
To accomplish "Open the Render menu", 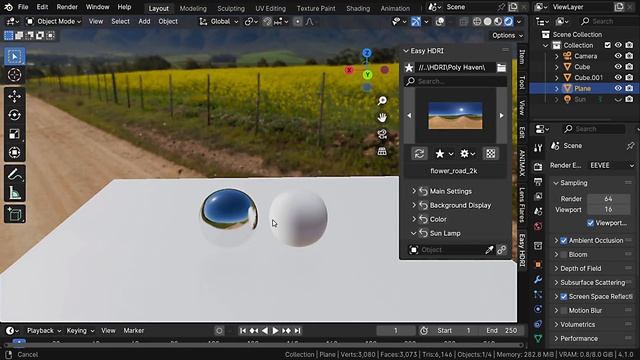I will coord(67,7).
